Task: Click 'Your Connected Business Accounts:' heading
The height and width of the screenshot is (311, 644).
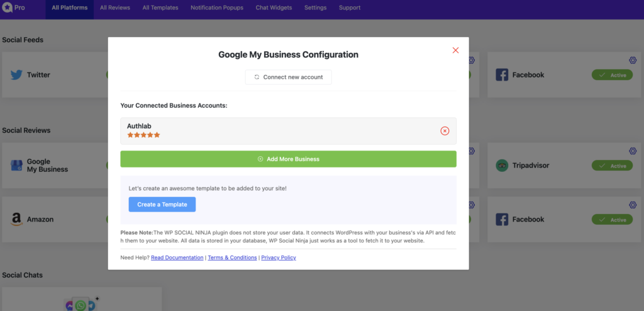Action: (x=174, y=106)
